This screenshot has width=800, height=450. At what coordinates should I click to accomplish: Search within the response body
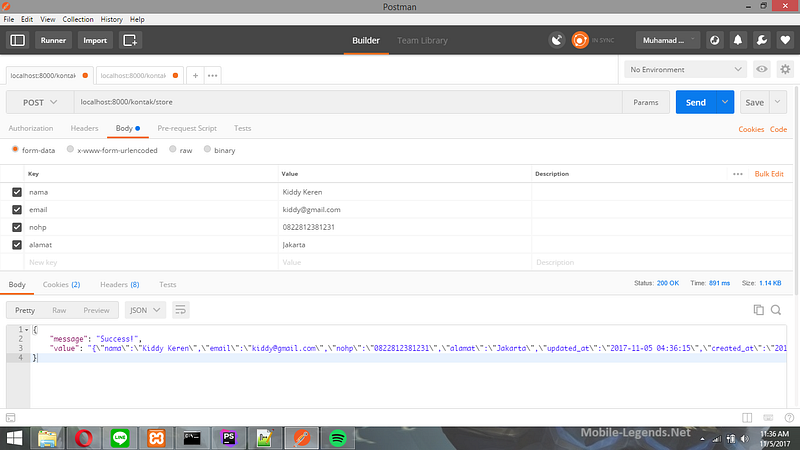coord(776,310)
